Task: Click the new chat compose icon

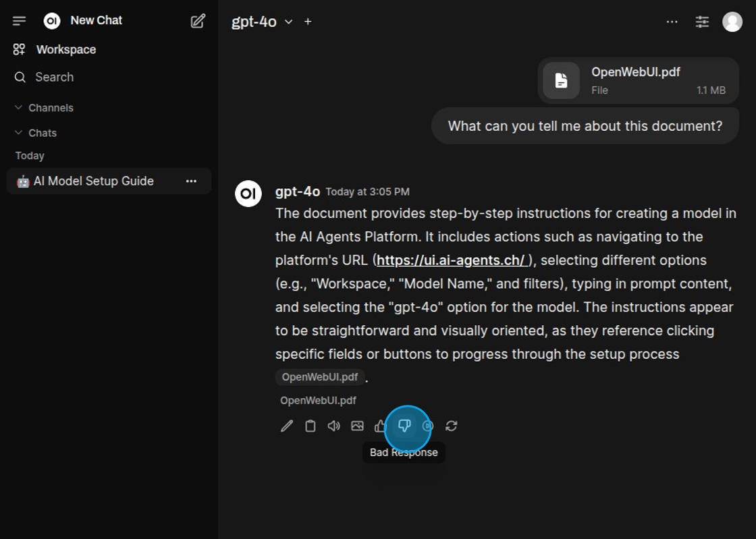Action: (x=198, y=21)
